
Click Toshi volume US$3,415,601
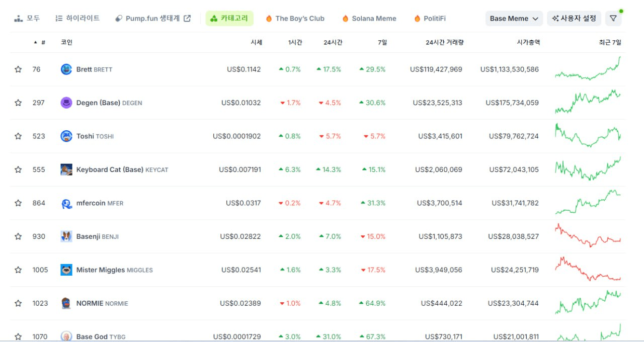(x=440, y=136)
